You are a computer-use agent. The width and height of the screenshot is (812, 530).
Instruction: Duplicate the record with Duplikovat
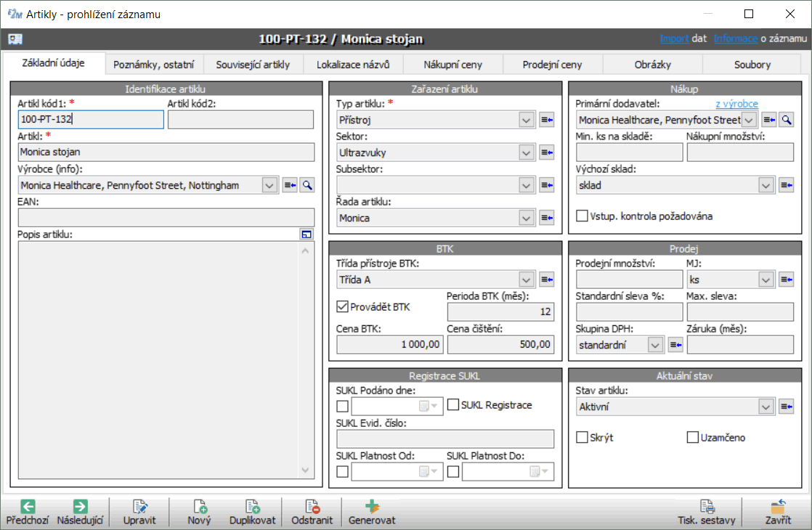coord(253,513)
